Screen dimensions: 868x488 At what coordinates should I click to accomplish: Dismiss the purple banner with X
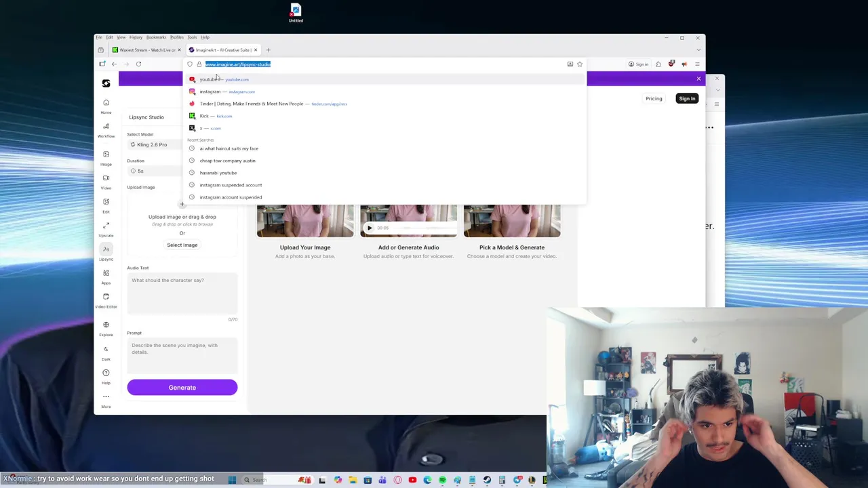point(698,79)
